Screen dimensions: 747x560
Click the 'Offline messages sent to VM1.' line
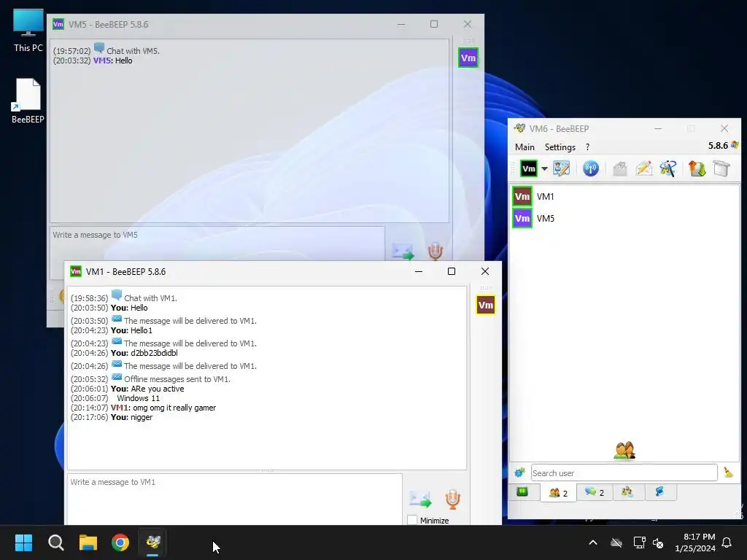click(x=150, y=378)
